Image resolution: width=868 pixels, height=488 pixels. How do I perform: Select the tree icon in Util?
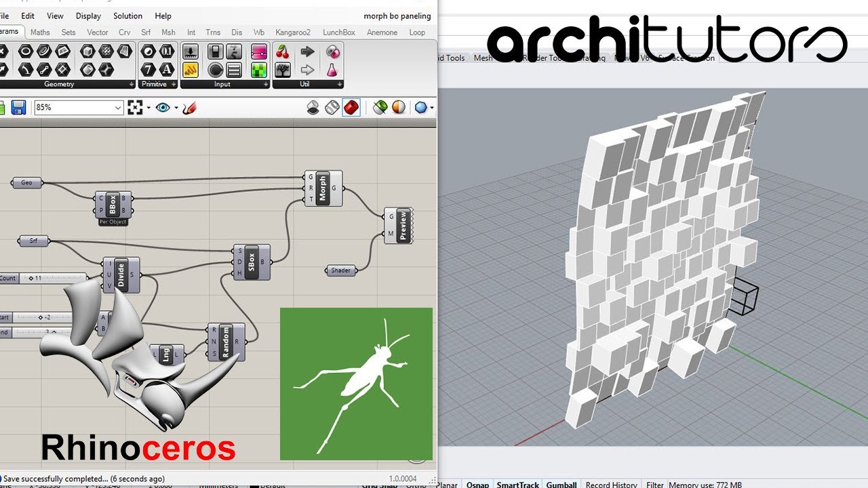(x=283, y=70)
